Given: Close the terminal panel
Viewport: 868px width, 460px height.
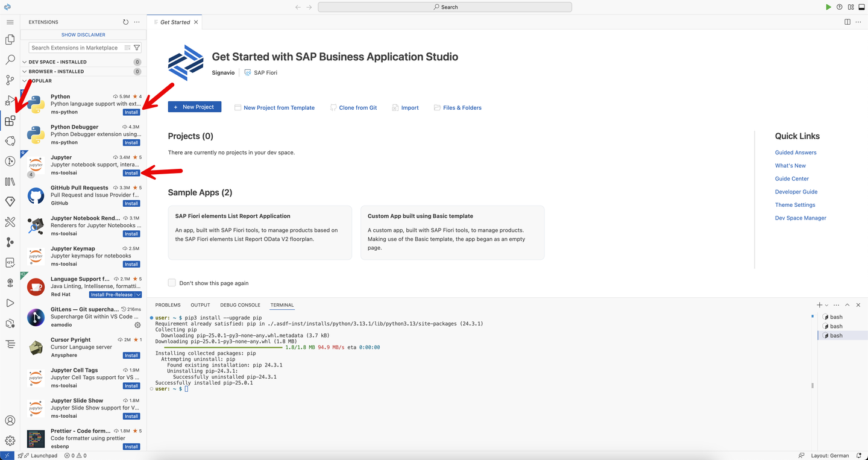Looking at the screenshot, I should coord(858,305).
